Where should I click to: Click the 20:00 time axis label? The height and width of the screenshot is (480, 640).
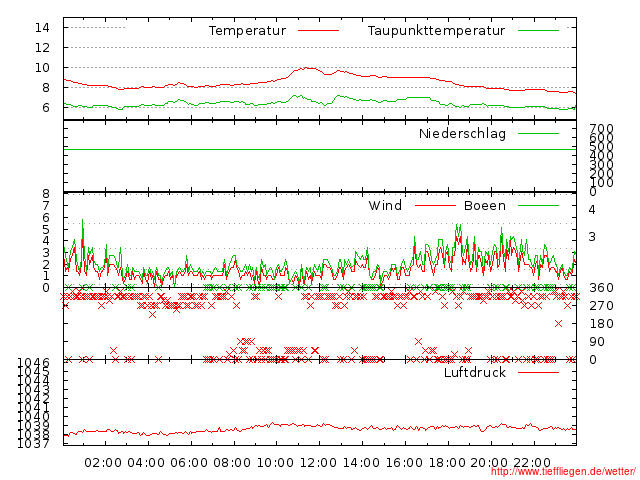pos(489,463)
